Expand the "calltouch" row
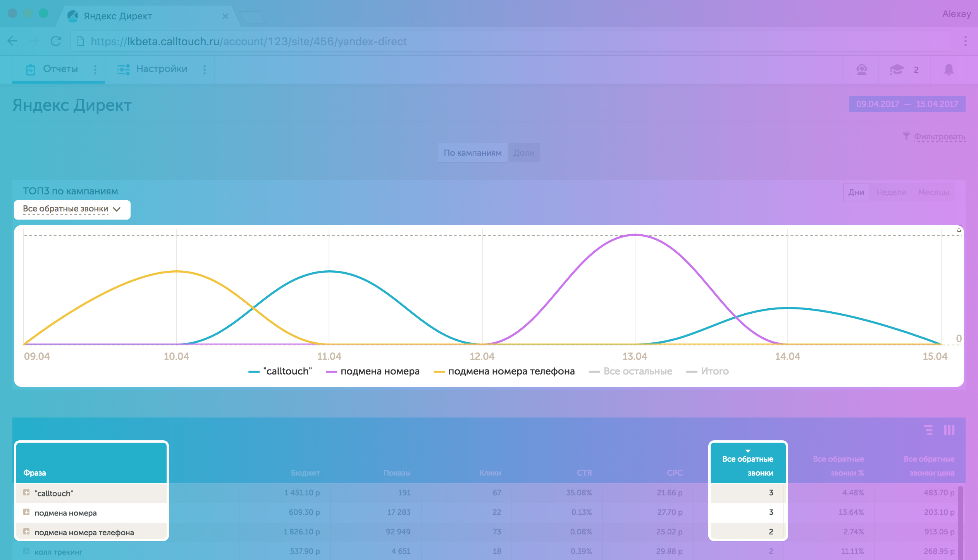The width and height of the screenshot is (978, 560). pos(26,493)
